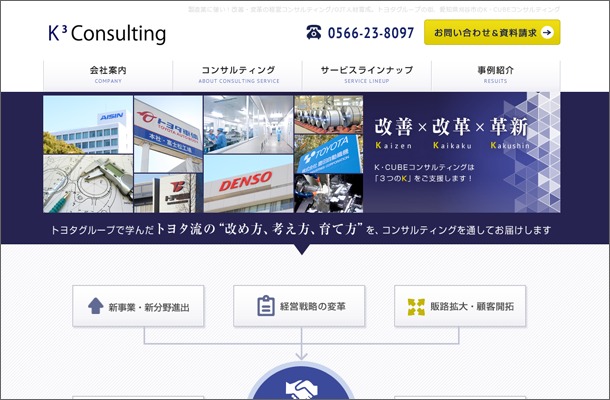
Task: Click the 改善×改革×革新 banner heading
Action: coord(451,127)
